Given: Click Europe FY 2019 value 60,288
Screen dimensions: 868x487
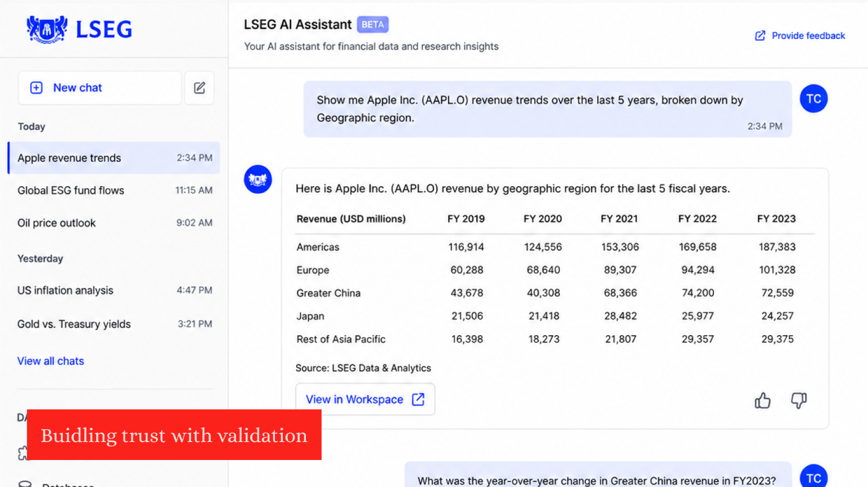Looking at the screenshot, I should [467, 270].
